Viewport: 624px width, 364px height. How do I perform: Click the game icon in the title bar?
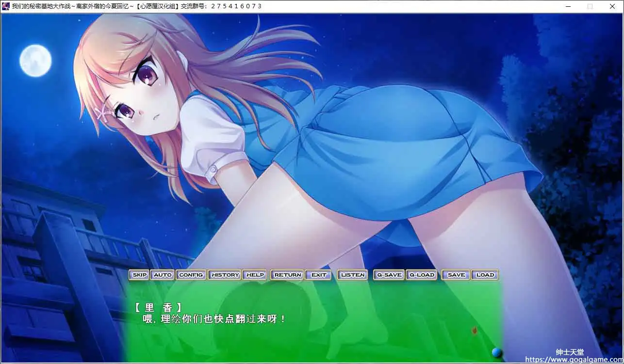click(x=6, y=6)
